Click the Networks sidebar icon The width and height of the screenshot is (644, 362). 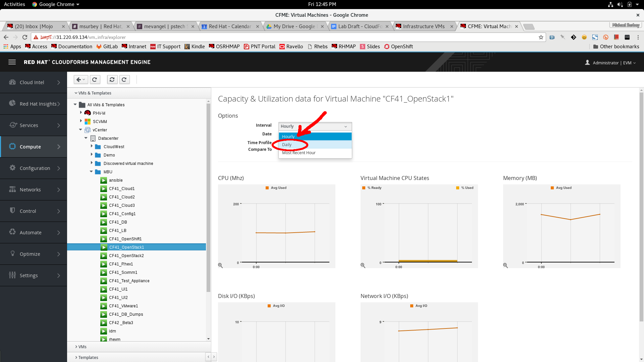(x=12, y=189)
